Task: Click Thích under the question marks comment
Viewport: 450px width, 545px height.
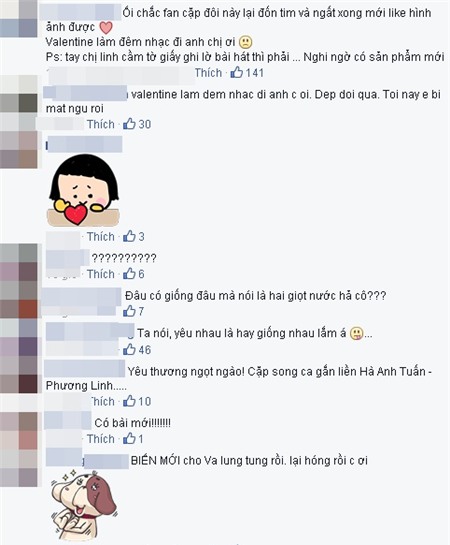Action: (101, 274)
